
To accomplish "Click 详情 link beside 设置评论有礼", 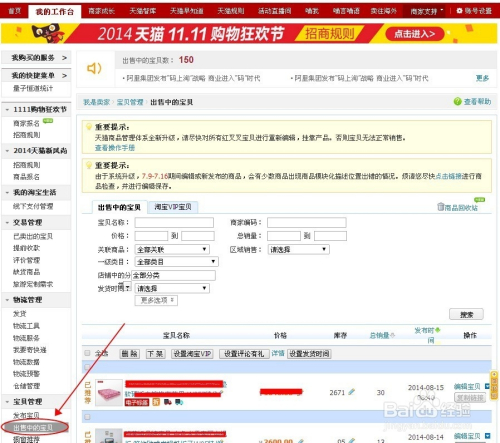I will [x=278, y=353].
